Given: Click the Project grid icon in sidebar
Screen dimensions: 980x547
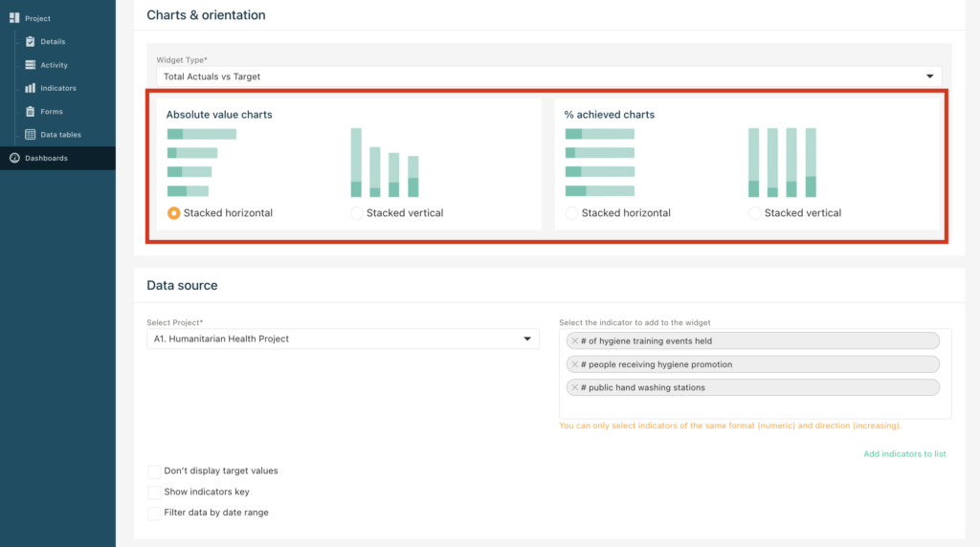Looking at the screenshot, I should (x=14, y=18).
